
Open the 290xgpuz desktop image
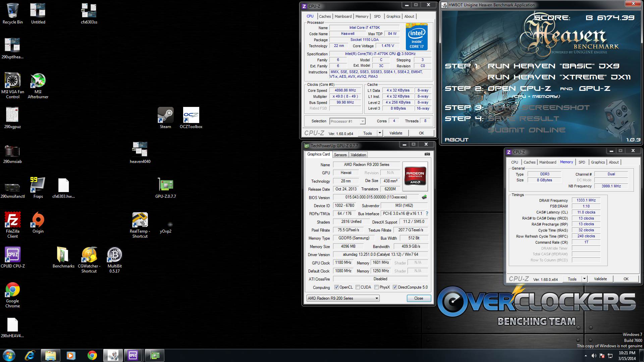click(x=13, y=118)
